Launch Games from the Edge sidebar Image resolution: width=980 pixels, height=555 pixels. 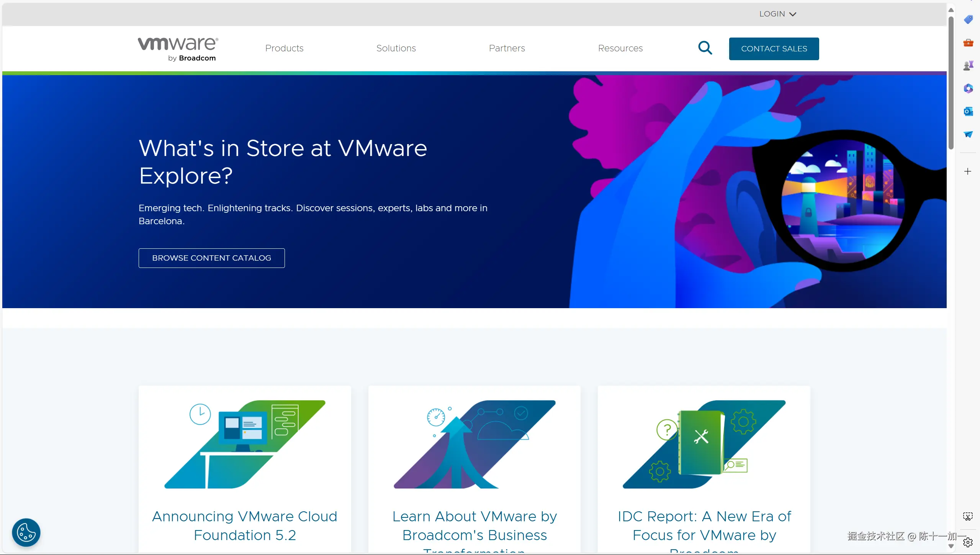969,65
